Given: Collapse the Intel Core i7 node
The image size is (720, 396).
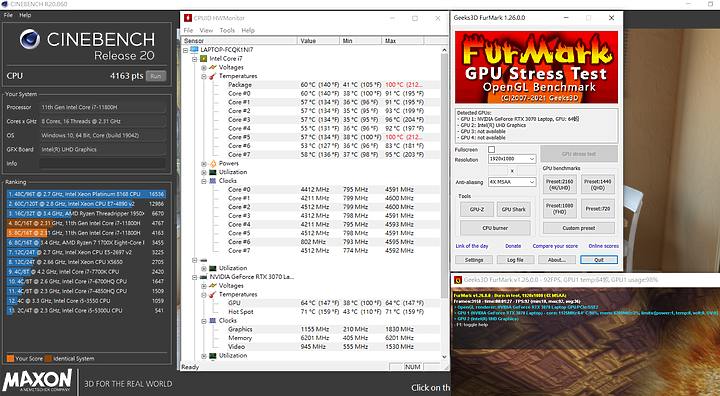Looking at the screenshot, I should coord(195,59).
